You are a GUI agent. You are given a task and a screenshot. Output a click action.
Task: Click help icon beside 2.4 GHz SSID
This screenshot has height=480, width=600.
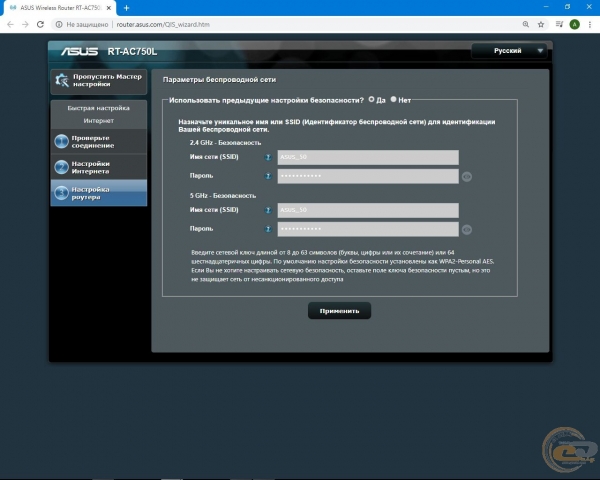click(x=268, y=157)
